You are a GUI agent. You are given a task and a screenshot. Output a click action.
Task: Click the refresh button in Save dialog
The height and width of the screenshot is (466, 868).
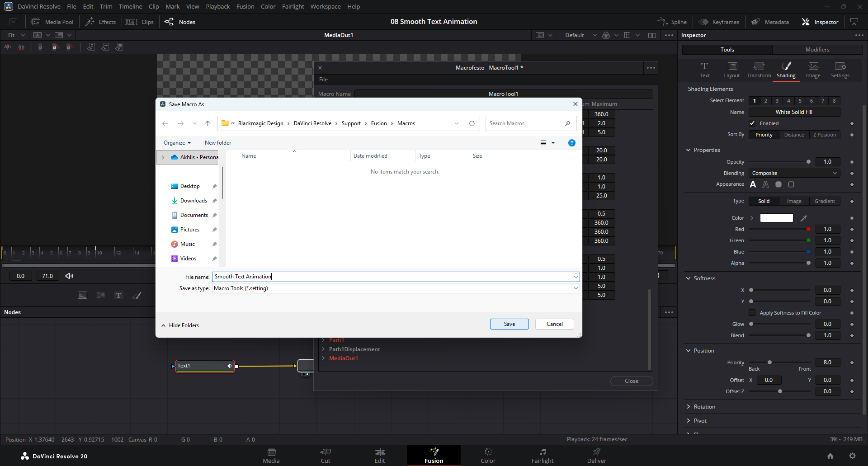pyautogui.click(x=472, y=123)
